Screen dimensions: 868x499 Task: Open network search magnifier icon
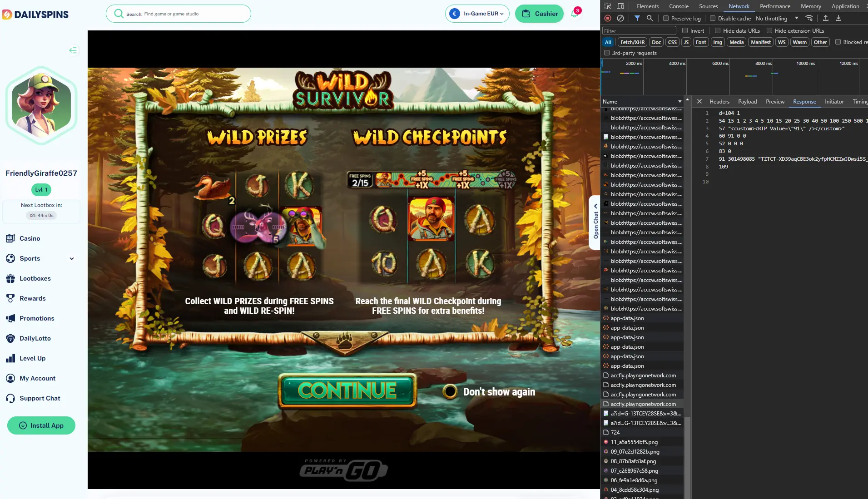pos(650,18)
